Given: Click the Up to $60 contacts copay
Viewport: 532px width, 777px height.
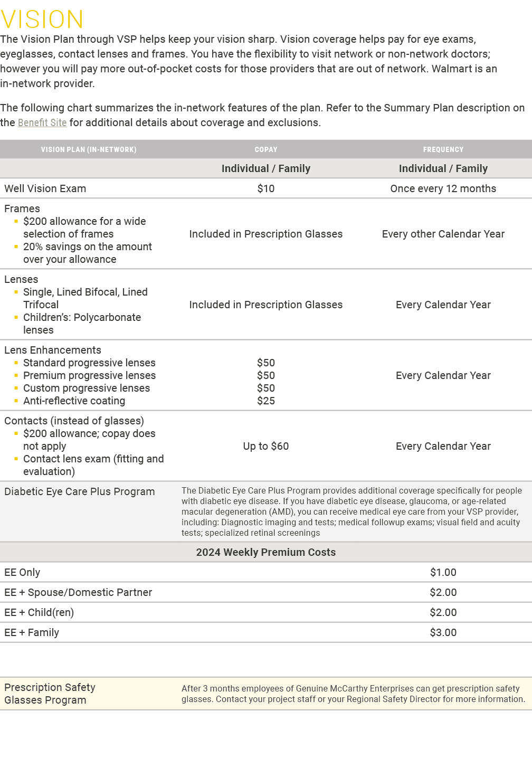Looking at the screenshot, I should click(x=266, y=446).
